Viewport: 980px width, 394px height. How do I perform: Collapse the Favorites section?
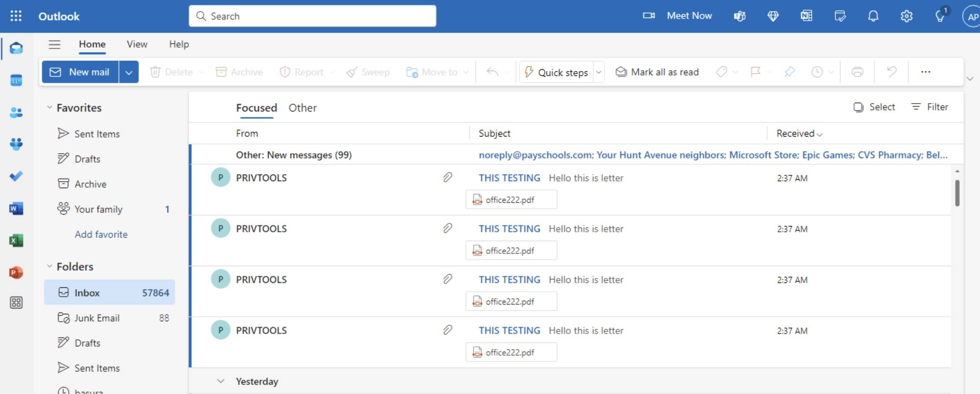click(x=50, y=108)
